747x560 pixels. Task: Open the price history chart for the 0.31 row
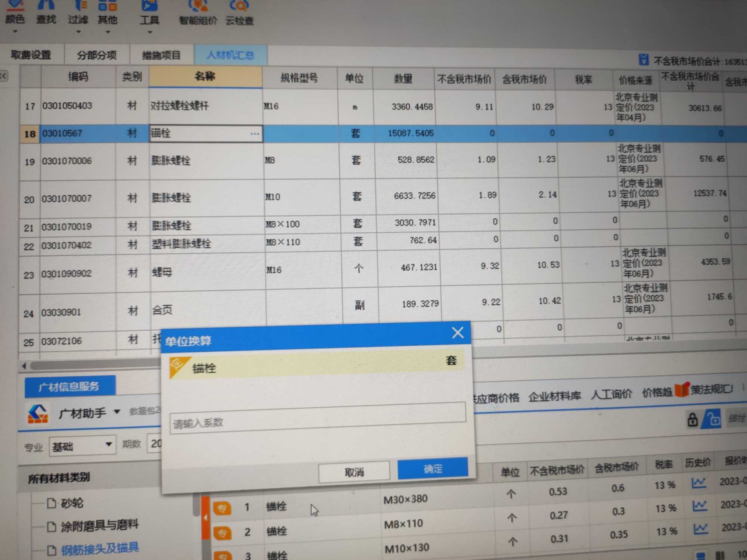pyautogui.click(x=701, y=529)
